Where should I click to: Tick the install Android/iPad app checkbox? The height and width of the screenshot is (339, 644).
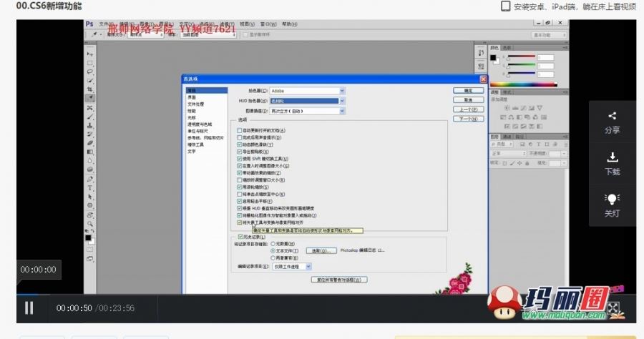point(506,6)
